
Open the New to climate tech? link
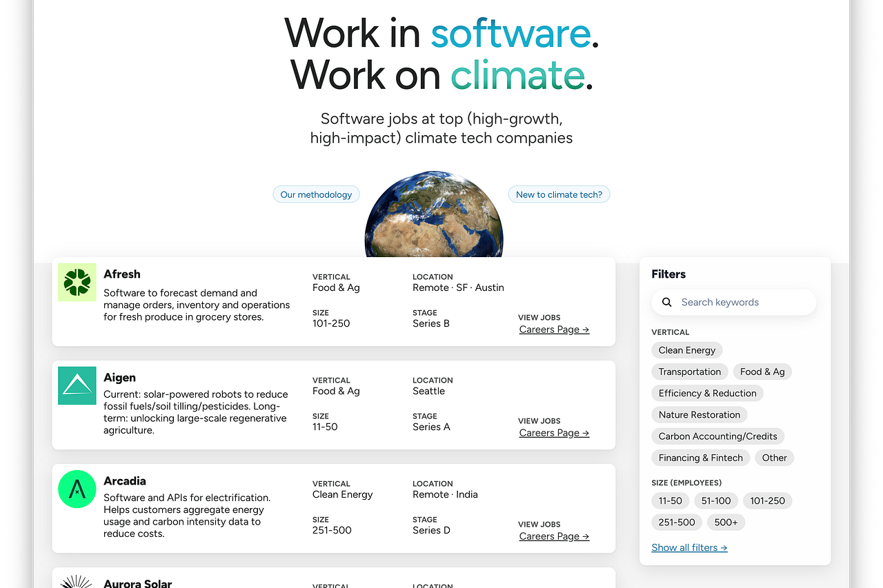pos(559,194)
